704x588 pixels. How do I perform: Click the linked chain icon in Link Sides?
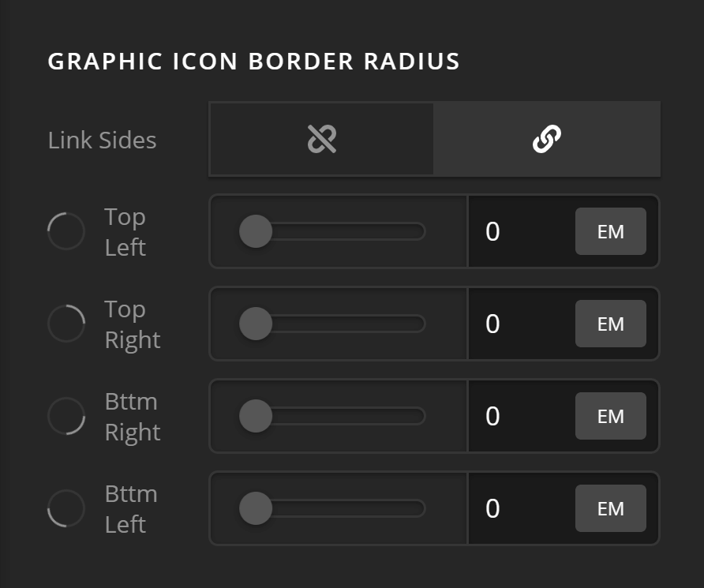tap(546, 138)
